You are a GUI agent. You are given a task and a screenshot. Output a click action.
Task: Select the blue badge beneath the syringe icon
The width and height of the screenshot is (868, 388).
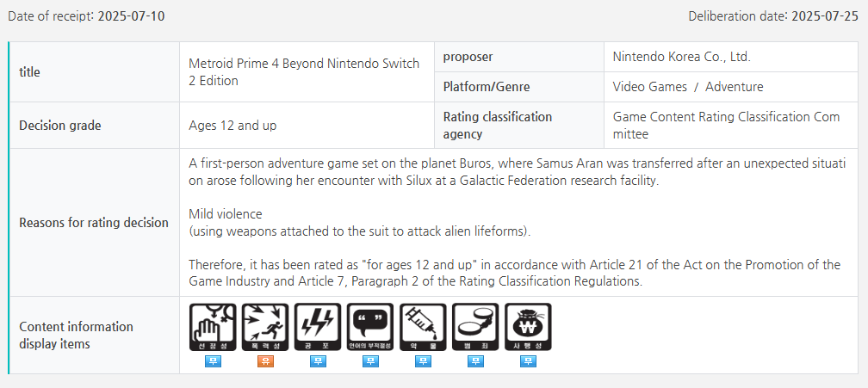(423, 361)
